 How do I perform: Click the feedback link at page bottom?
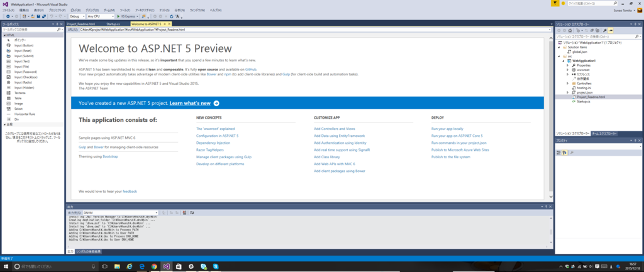130,191
